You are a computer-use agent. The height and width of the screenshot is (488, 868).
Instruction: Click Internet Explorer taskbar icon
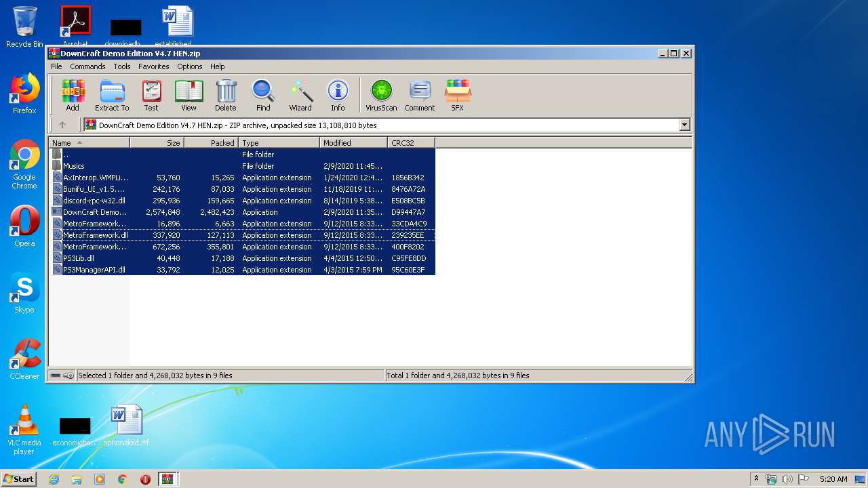click(x=54, y=479)
